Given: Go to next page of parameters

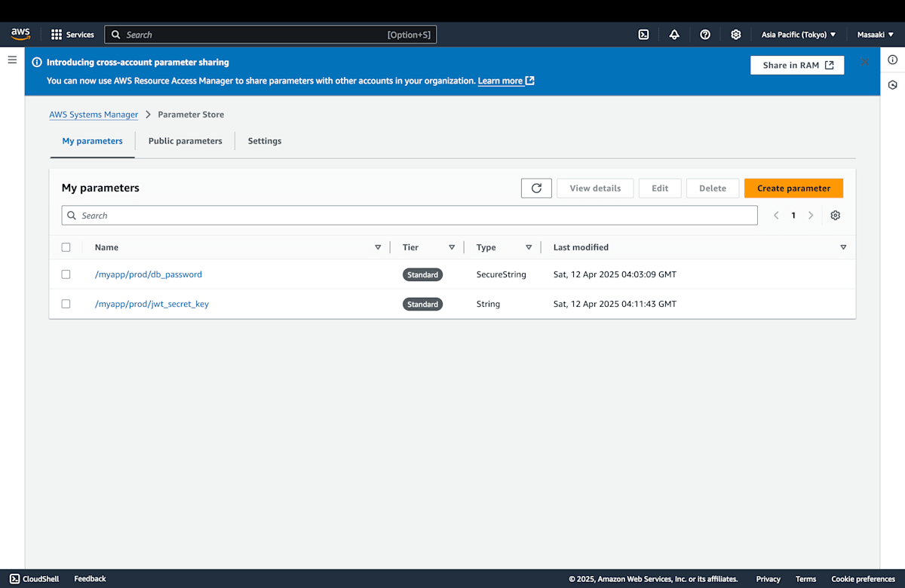Looking at the screenshot, I should [x=811, y=216].
